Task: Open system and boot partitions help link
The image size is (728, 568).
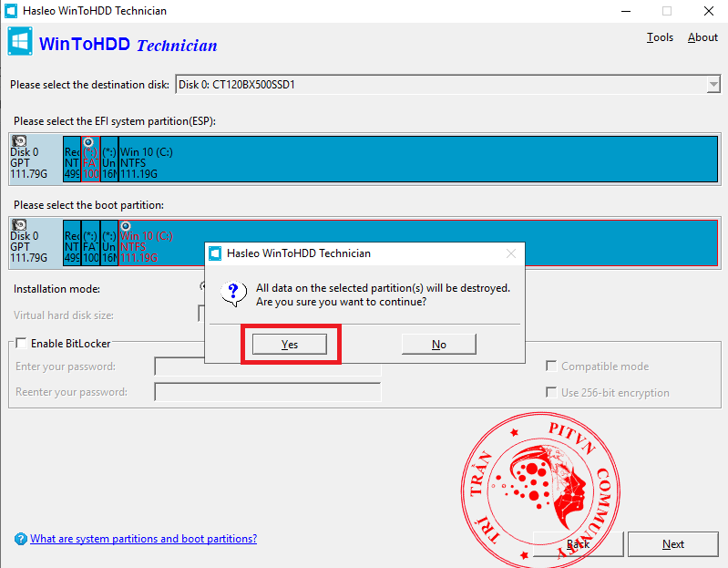Action: [x=143, y=539]
